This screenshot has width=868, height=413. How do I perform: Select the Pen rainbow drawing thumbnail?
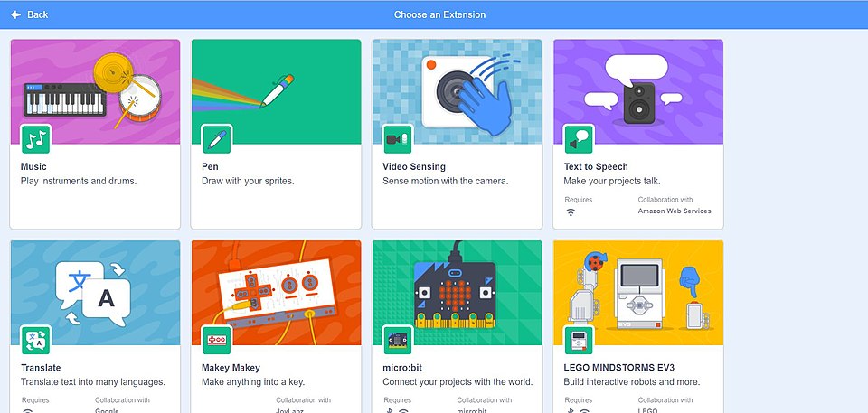[x=276, y=92]
